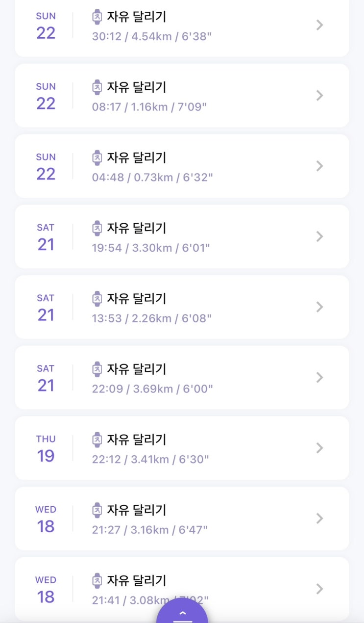Tap watch icon on 22:09 3.69km run

pos(97,369)
